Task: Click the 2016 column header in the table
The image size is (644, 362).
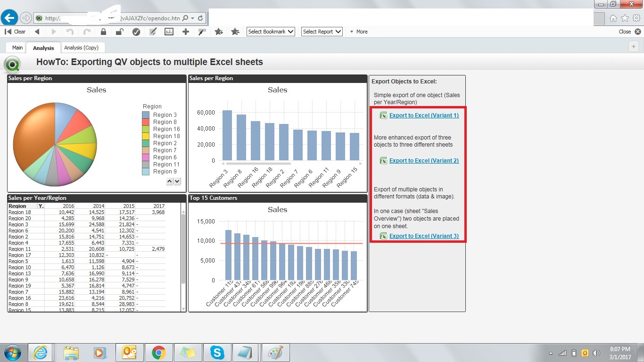Action: point(68,206)
